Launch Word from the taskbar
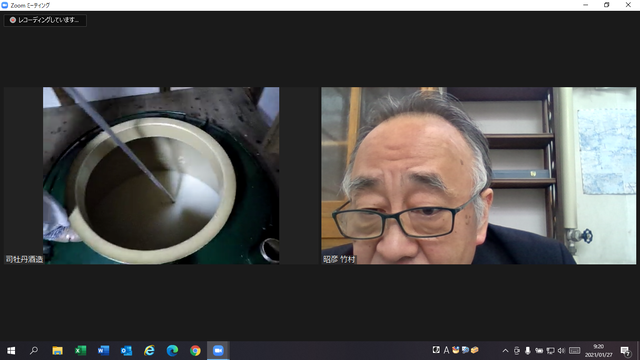Screen dimensions: 640x360 [103, 351]
